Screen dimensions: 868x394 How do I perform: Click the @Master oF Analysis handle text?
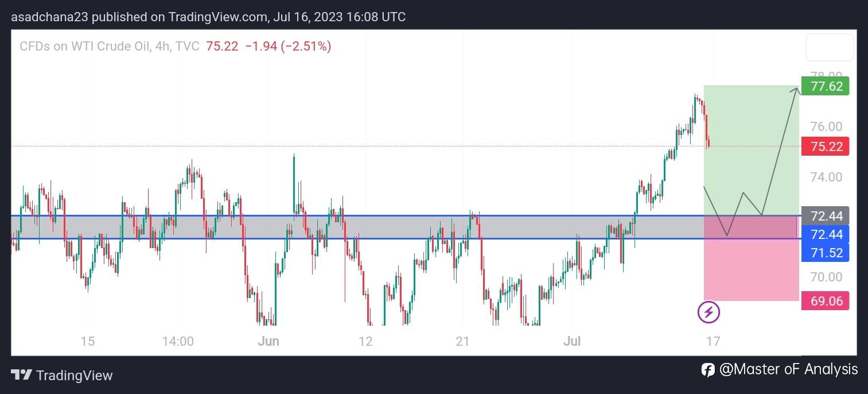tap(788, 369)
